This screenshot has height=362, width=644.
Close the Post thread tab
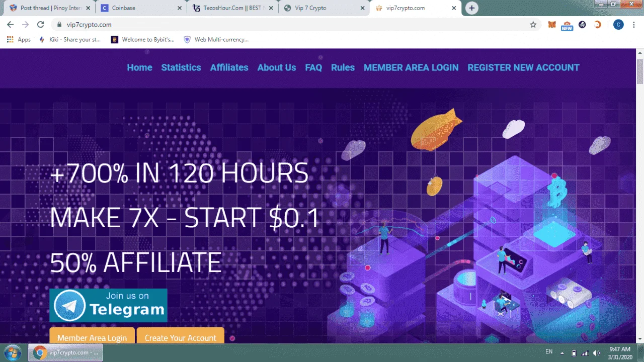88,8
